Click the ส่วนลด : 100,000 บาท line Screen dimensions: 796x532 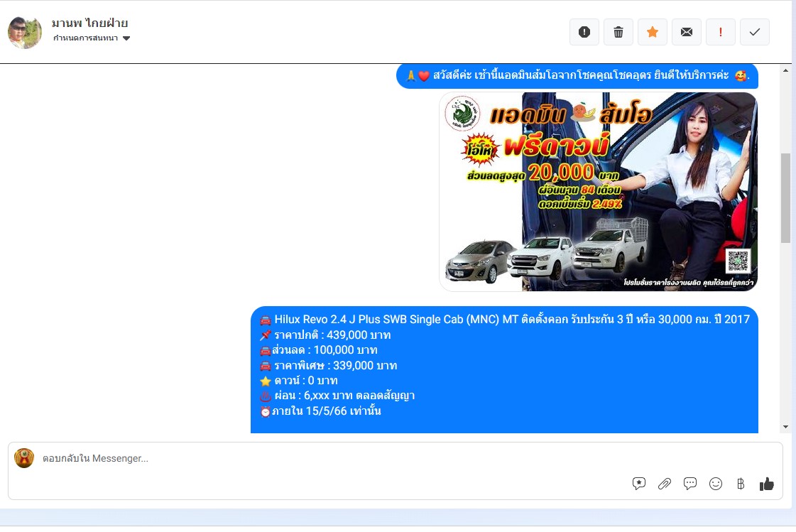click(319, 349)
